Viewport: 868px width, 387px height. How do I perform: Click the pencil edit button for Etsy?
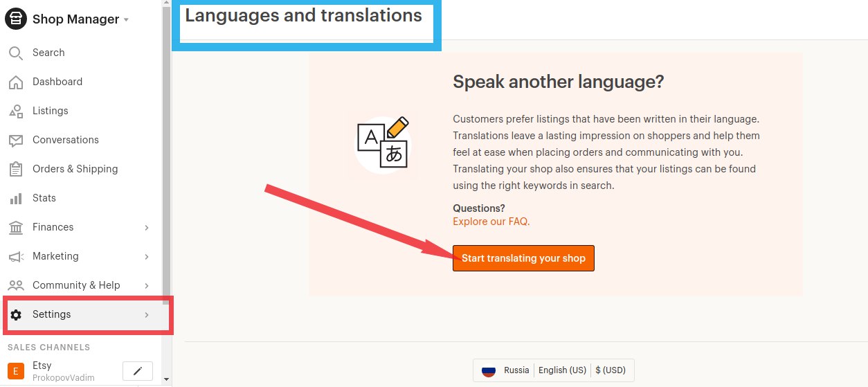coord(138,371)
